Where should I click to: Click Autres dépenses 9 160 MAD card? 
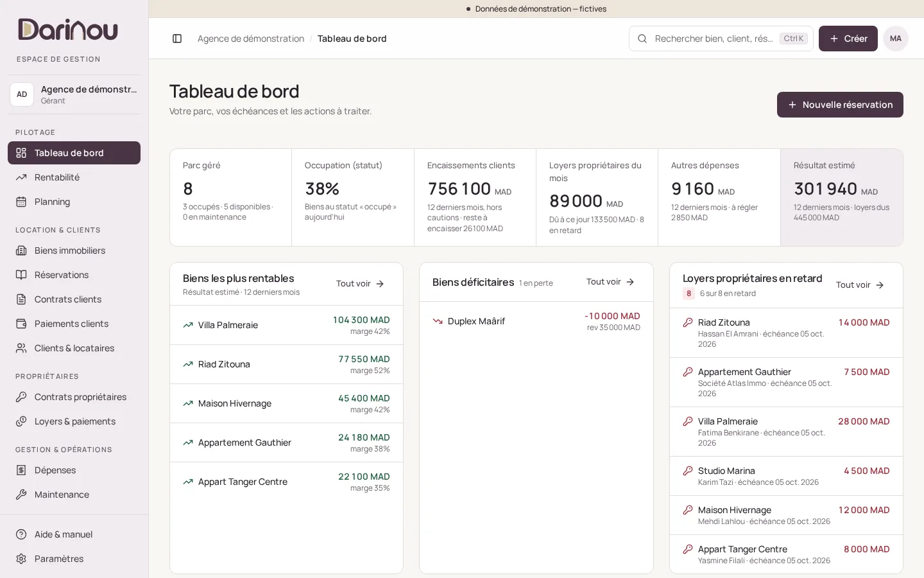point(719,197)
